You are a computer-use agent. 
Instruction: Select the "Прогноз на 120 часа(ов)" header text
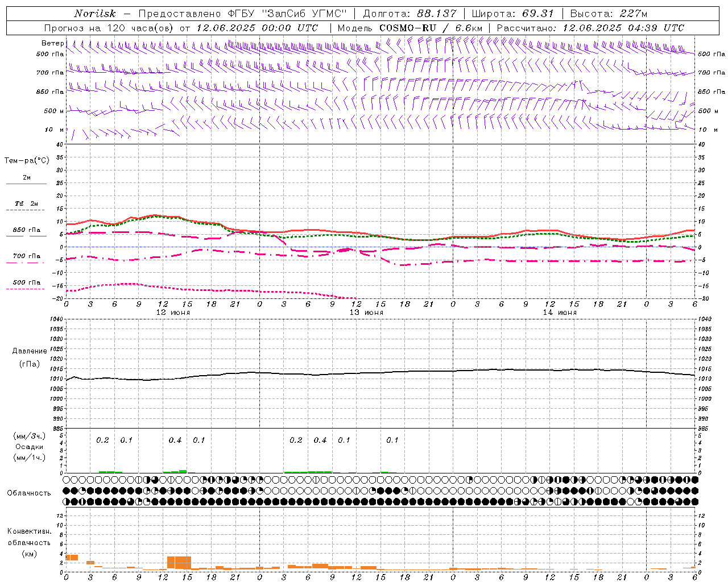[109, 28]
